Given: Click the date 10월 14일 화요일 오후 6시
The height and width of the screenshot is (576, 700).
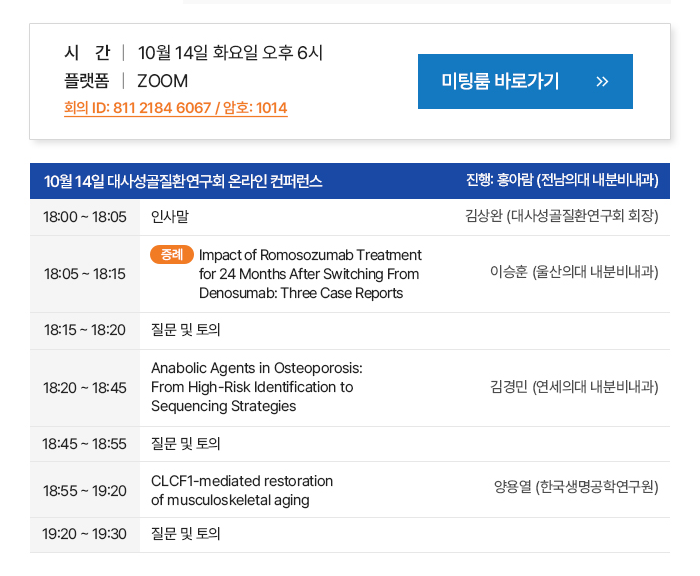Looking at the screenshot, I should pyautogui.click(x=230, y=53).
